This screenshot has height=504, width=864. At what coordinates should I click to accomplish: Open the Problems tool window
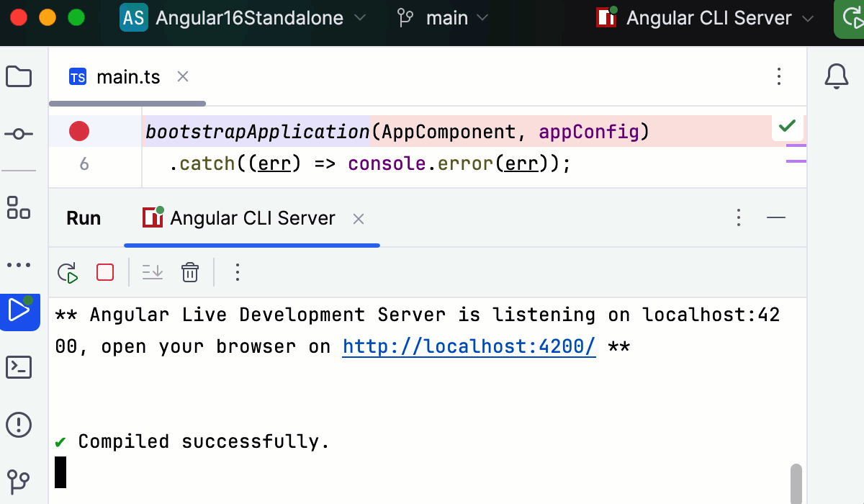click(x=19, y=425)
